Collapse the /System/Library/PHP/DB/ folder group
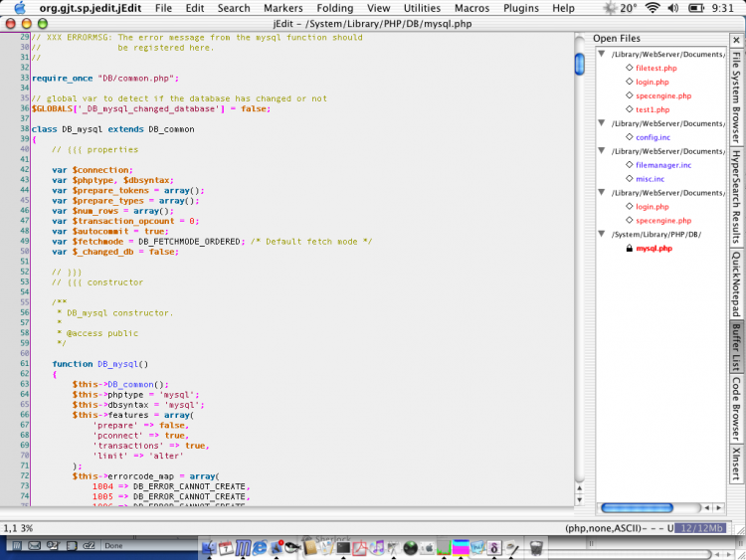The width and height of the screenshot is (746, 560). [x=602, y=235]
